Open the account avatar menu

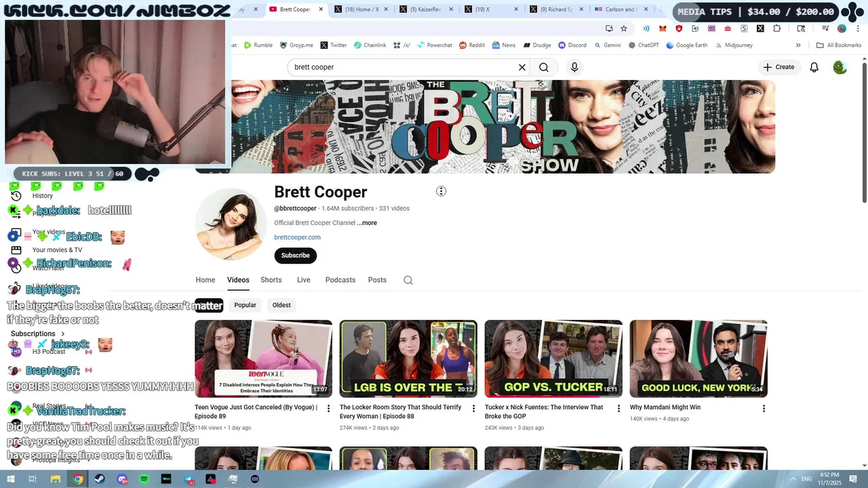click(x=840, y=67)
